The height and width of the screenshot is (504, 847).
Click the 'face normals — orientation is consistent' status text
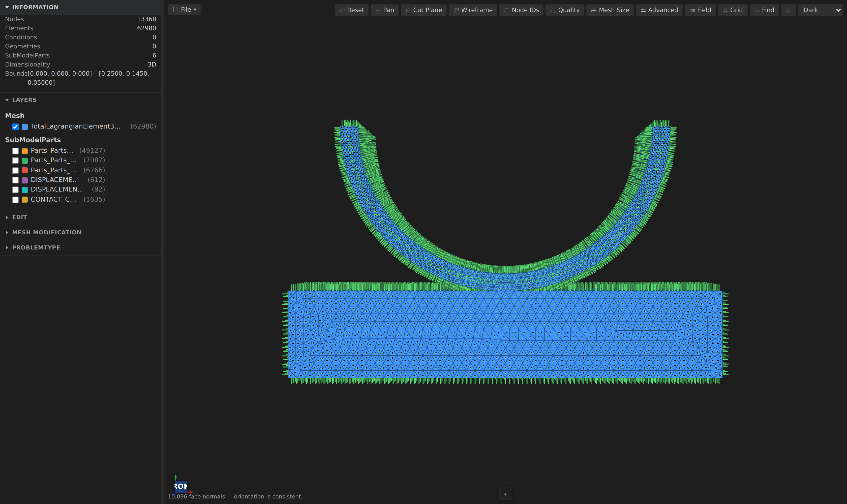(x=235, y=496)
